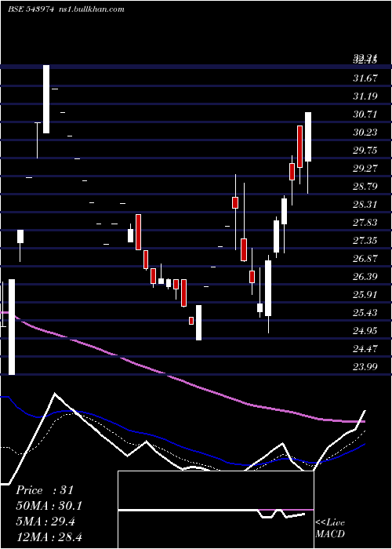Click the 23.99 price axis label
The width and height of the screenshot is (392, 549).
click(365, 366)
